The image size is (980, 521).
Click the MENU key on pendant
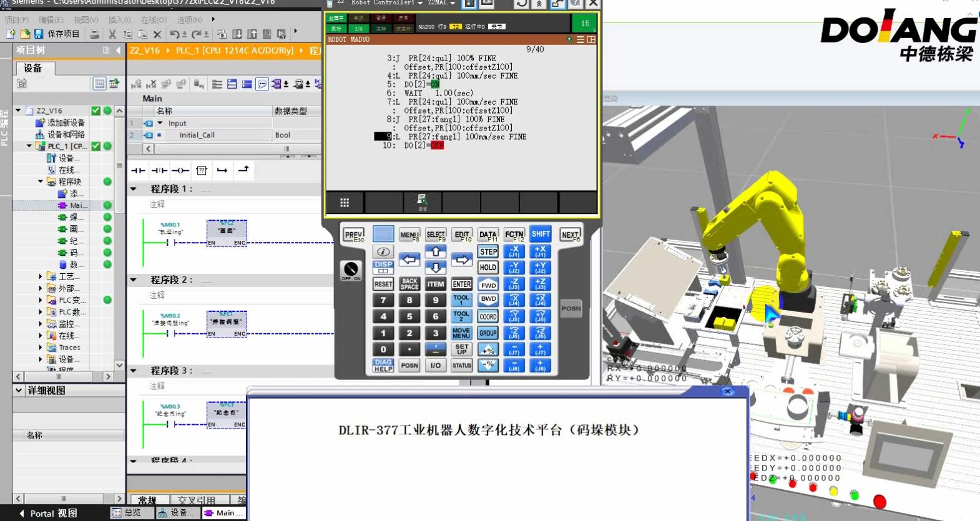click(x=409, y=235)
